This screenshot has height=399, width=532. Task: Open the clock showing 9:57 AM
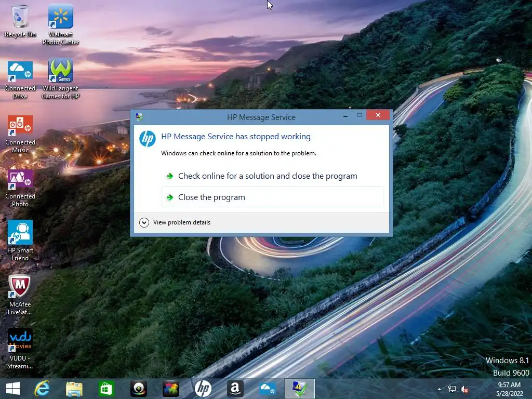(509, 389)
